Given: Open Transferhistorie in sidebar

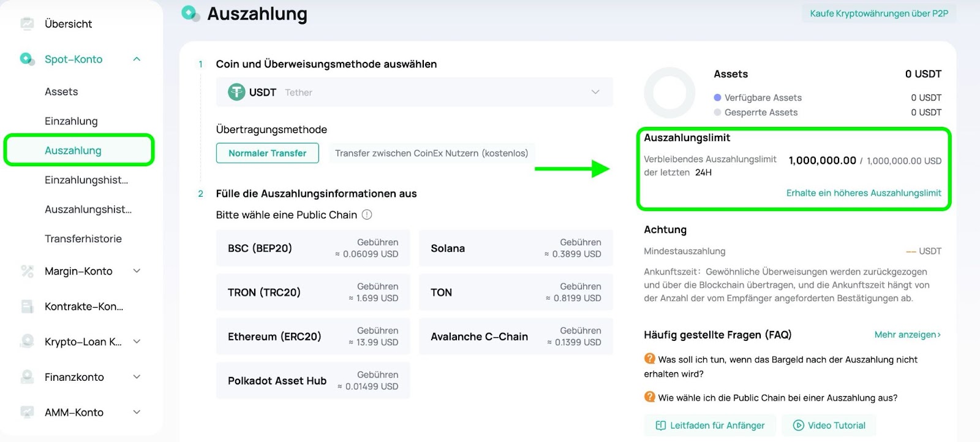Looking at the screenshot, I should click(x=83, y=239).
